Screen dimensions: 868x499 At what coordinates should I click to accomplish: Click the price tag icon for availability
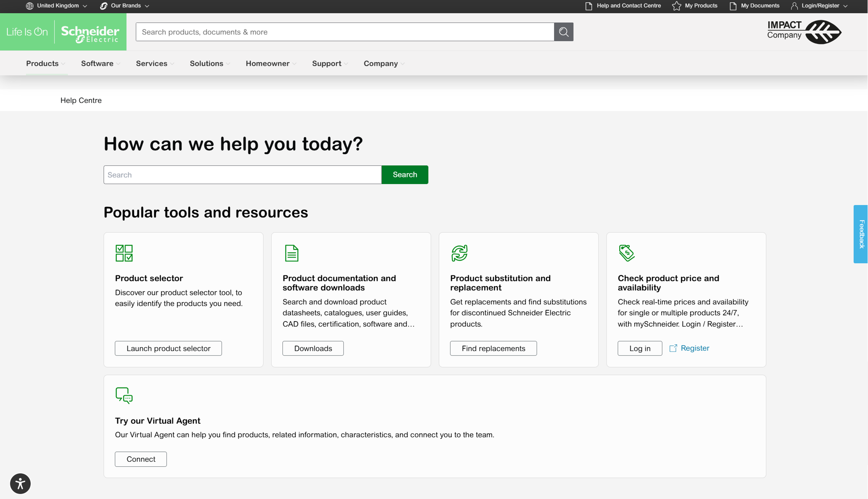click(627, 253)
